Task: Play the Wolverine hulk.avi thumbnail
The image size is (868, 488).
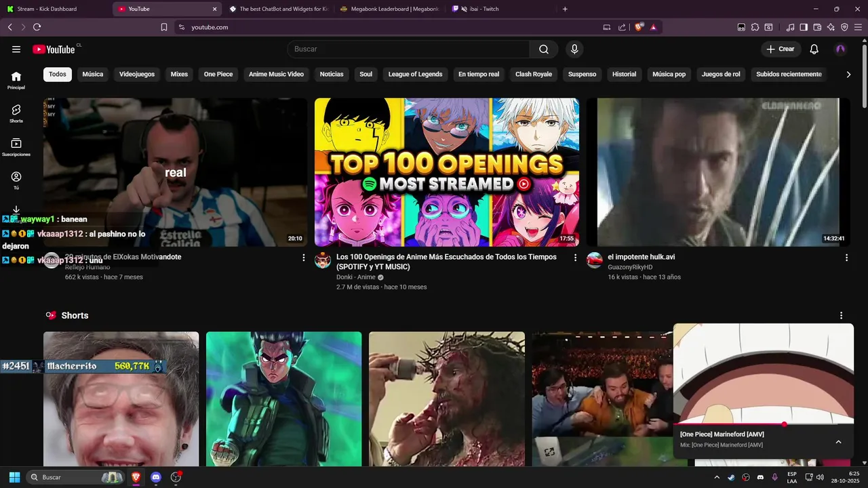Action: coord(718,172)
